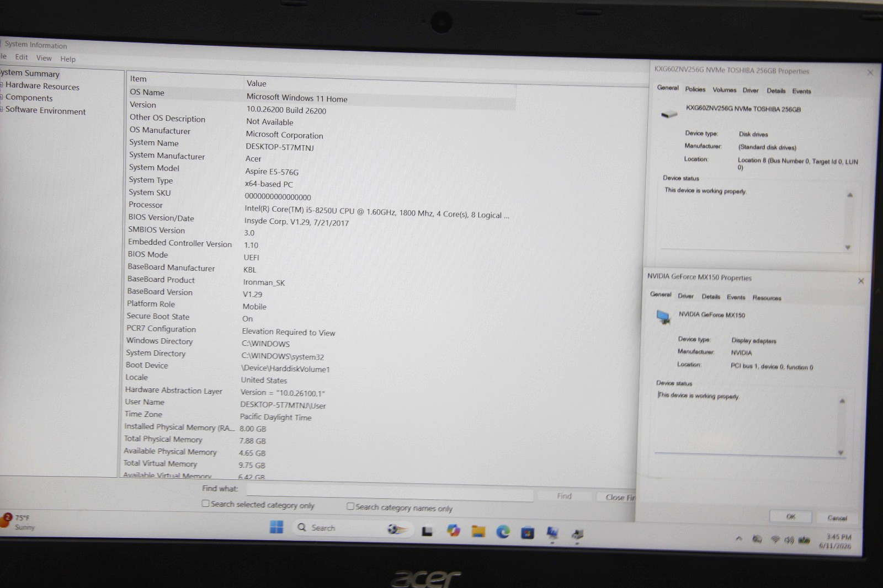Open Task View from the taskbar
Screen dimensions: 883x588
[427, 531]
